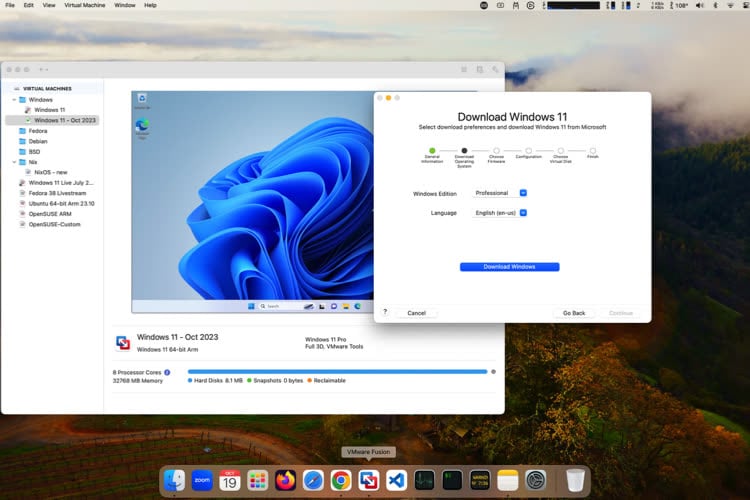Click the refresh icon after disk bar
Image resolution: width=750 pixels, height=500 pixels.
tap(494, 372)
